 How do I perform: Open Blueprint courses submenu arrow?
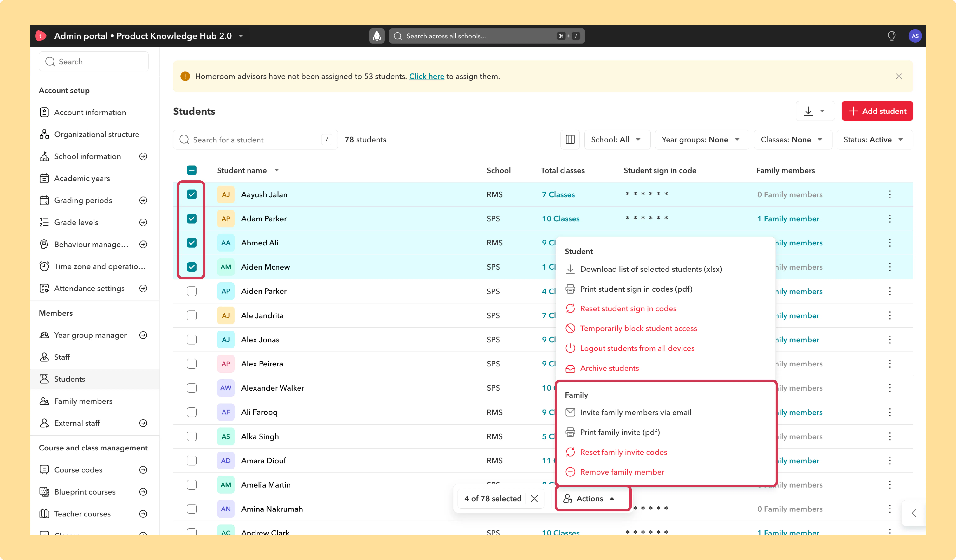tap(143, 492)
